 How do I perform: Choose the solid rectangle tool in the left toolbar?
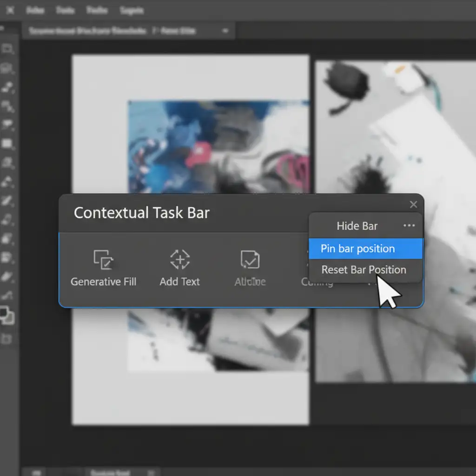point(7,144)
